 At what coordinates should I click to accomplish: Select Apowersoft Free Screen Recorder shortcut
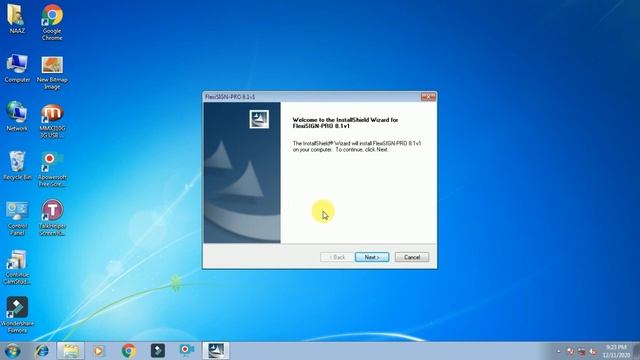point(52,170)
